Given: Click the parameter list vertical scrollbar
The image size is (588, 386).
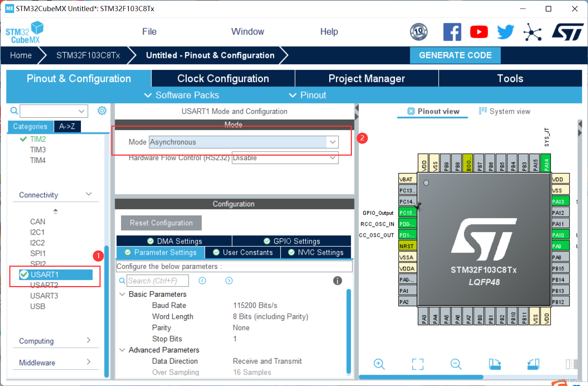Looking at the screenshot, I should click(x=349, y=331).
